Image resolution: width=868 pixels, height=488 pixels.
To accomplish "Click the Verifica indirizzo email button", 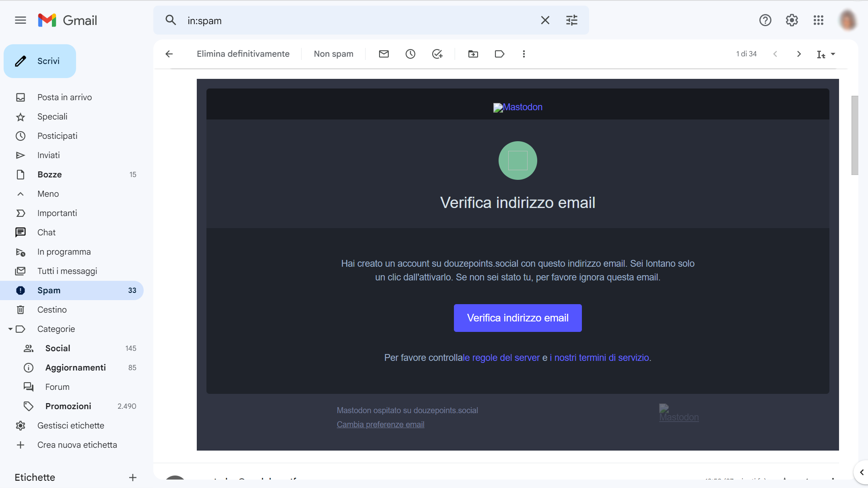I will pyautogui.click(x=518, y=318).
